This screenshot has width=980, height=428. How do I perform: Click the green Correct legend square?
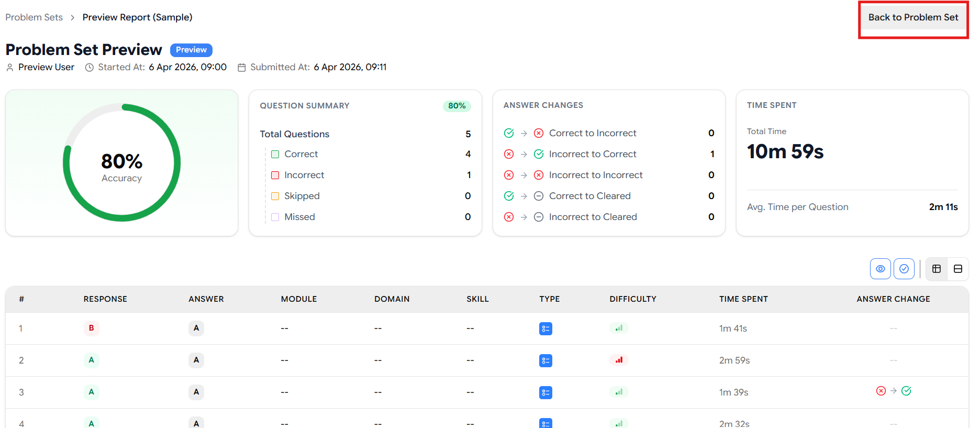coord(275,154)
